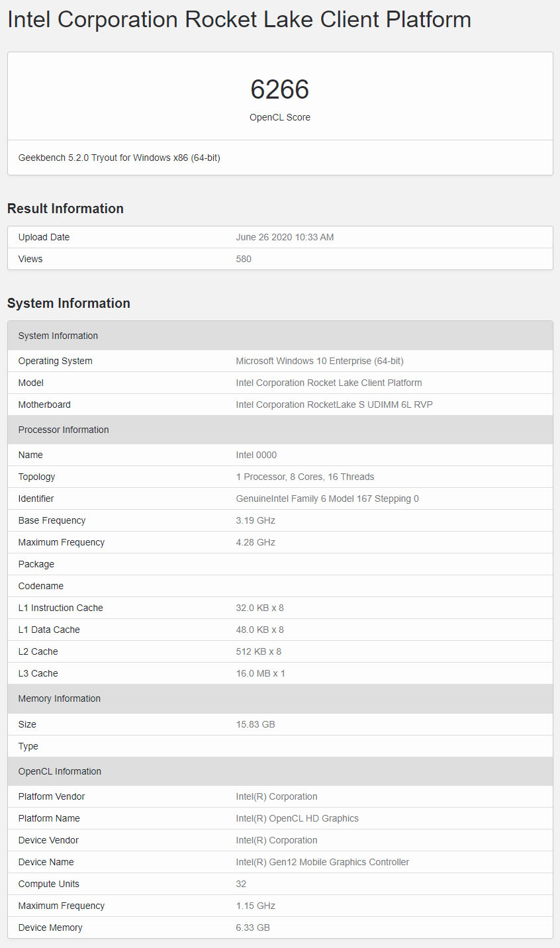
Task: Click the page title Rocket Lake Client Platform
Action: [x=239, y=20]
